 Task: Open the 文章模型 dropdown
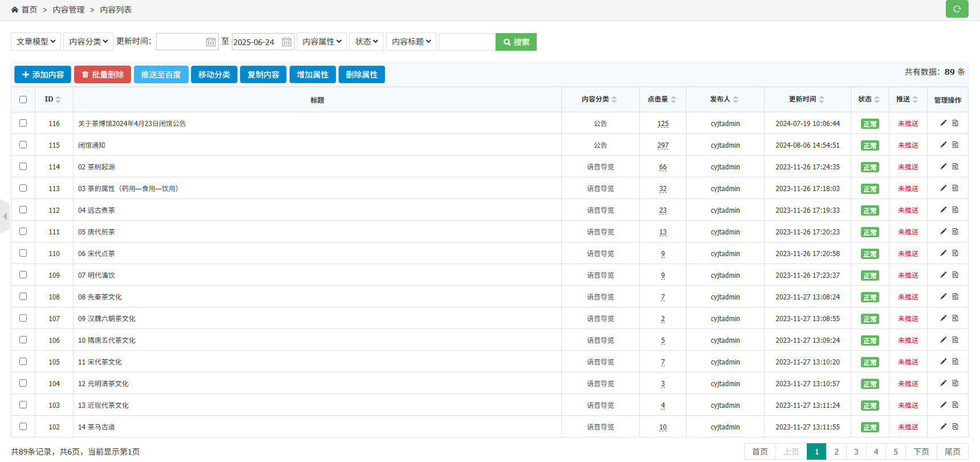coord(36,42)
